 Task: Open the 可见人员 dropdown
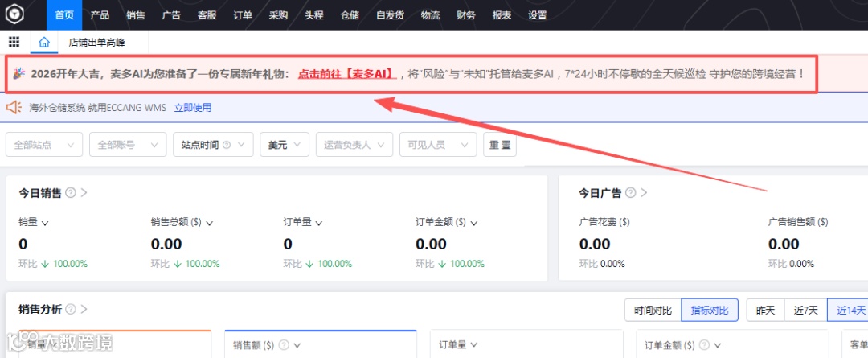pyautogui.click(x=439, y=145)
